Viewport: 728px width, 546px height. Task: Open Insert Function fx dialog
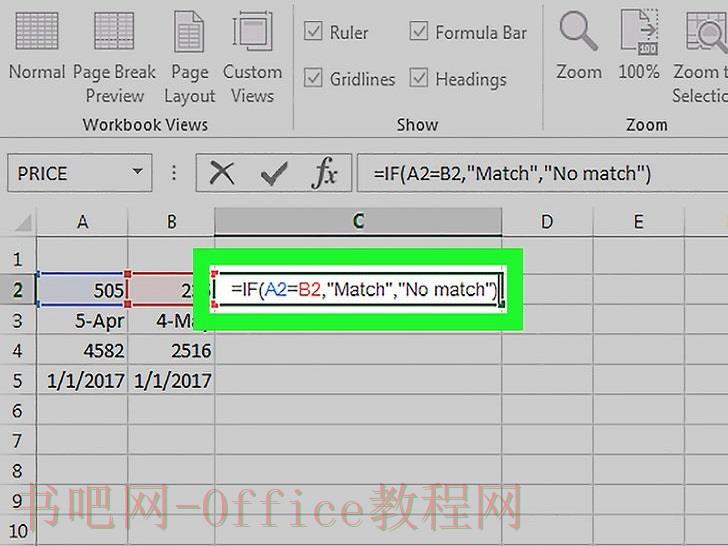[325, 173]
